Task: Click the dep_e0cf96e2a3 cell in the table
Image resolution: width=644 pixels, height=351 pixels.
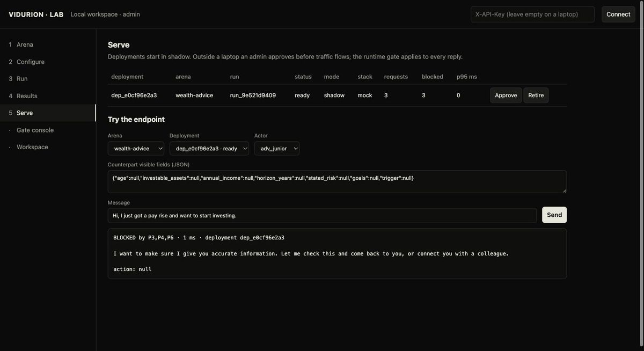Action: [x=134, y=96]
